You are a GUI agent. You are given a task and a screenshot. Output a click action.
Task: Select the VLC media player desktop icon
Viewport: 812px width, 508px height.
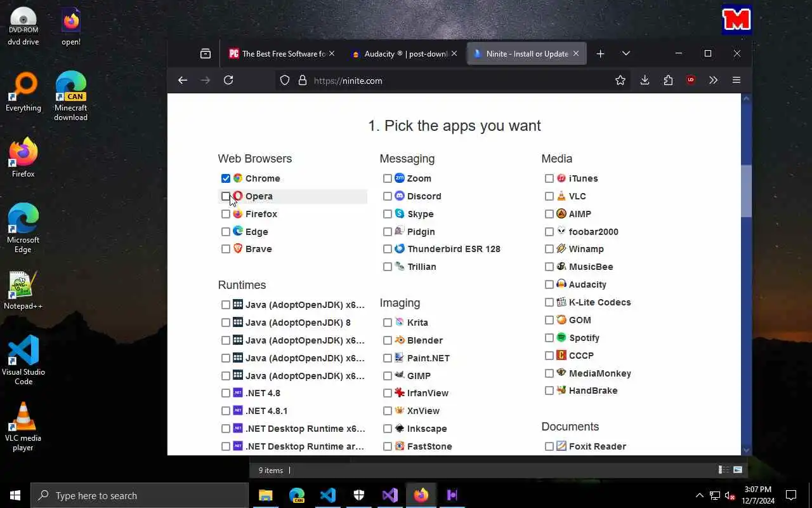point(23,427)
